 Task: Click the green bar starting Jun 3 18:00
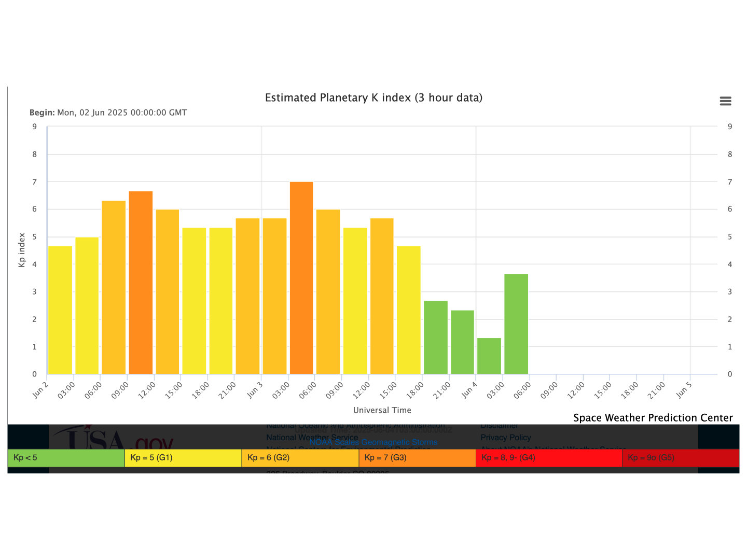pos(436,338)
